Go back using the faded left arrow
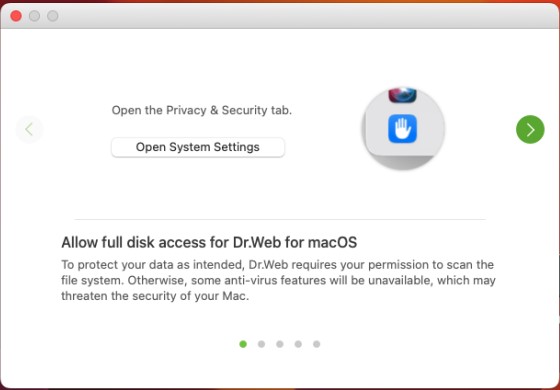The image size is (560, 390). pyautogui.click(x=29, y=129)
